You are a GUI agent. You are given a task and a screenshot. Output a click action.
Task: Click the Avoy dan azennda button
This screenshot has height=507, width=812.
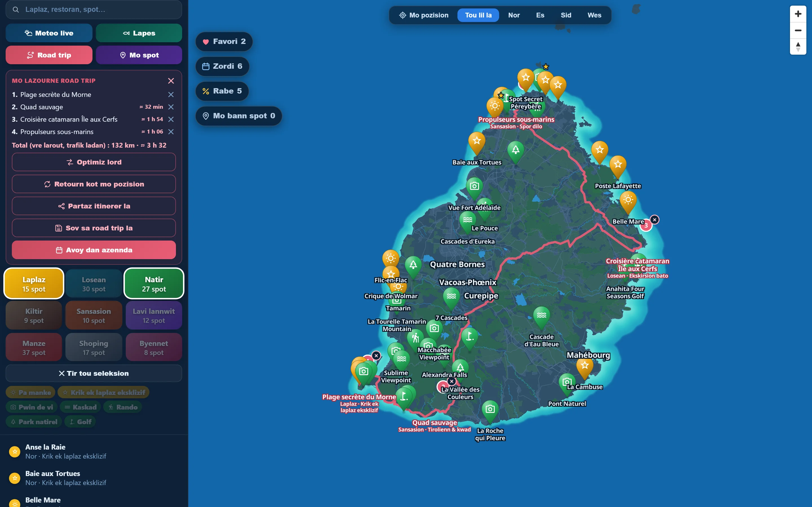pos(94,250)
